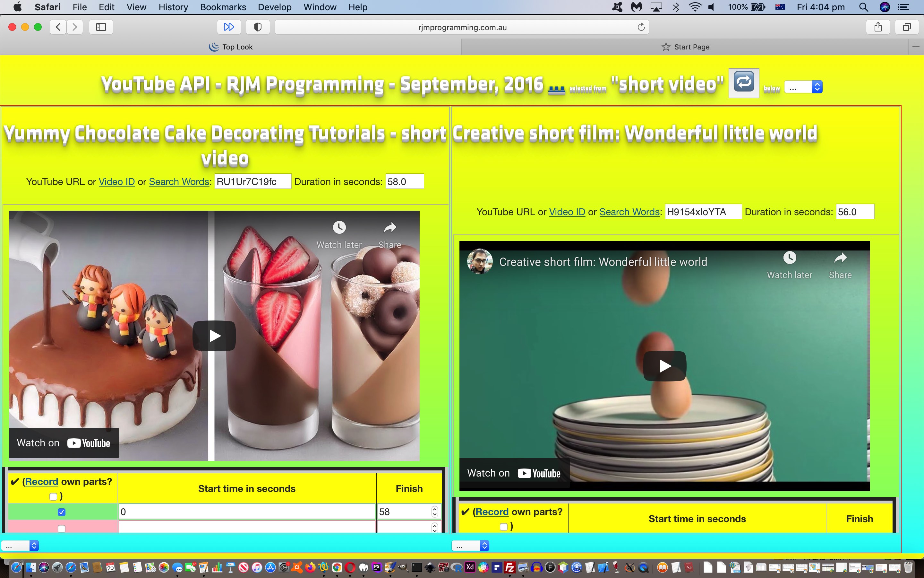Viewport: 924px width, 578px height.
Task: Open the bottom-left '...' dropdown
Action: click(x=20, y=546)
